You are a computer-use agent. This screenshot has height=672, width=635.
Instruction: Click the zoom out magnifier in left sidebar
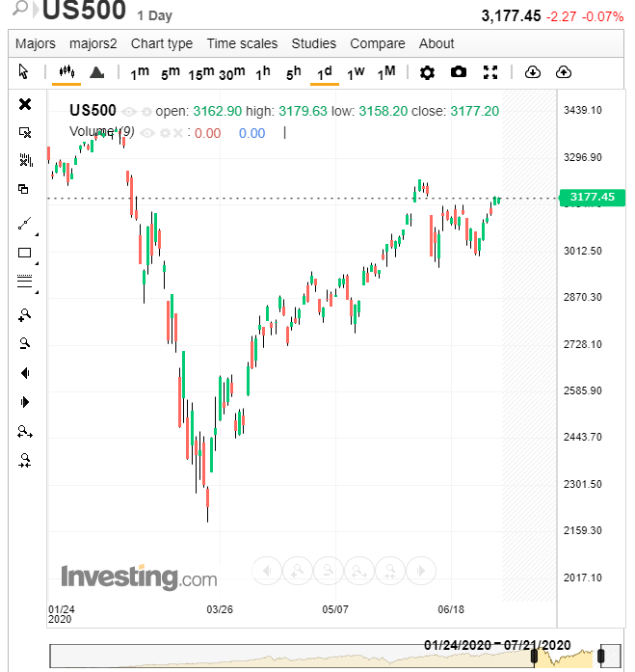(24, 343)
